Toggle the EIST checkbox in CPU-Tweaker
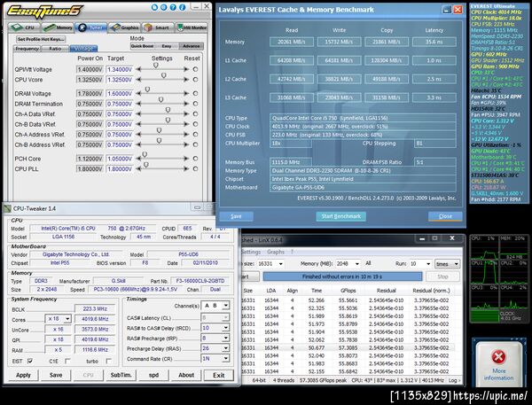 click(30, 361)
